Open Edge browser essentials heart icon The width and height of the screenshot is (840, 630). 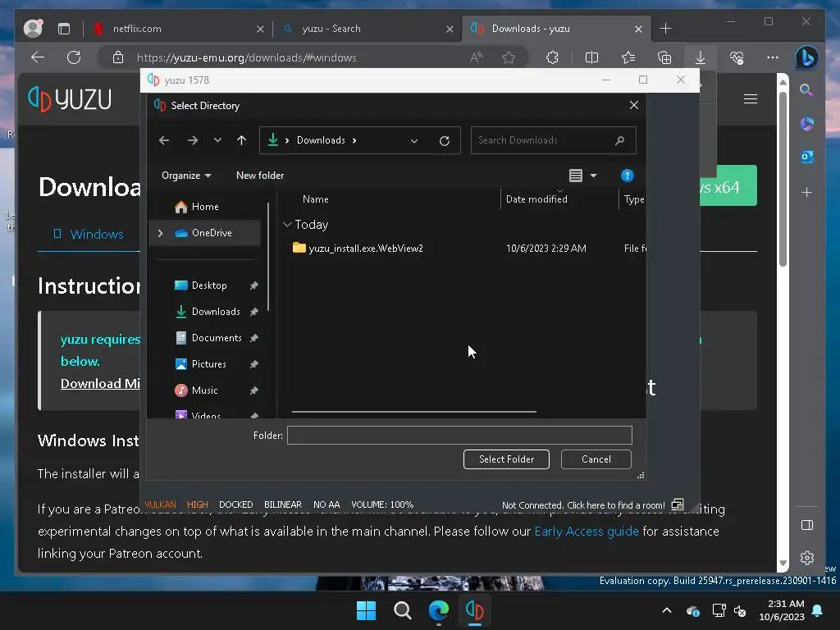coord(737,57)
